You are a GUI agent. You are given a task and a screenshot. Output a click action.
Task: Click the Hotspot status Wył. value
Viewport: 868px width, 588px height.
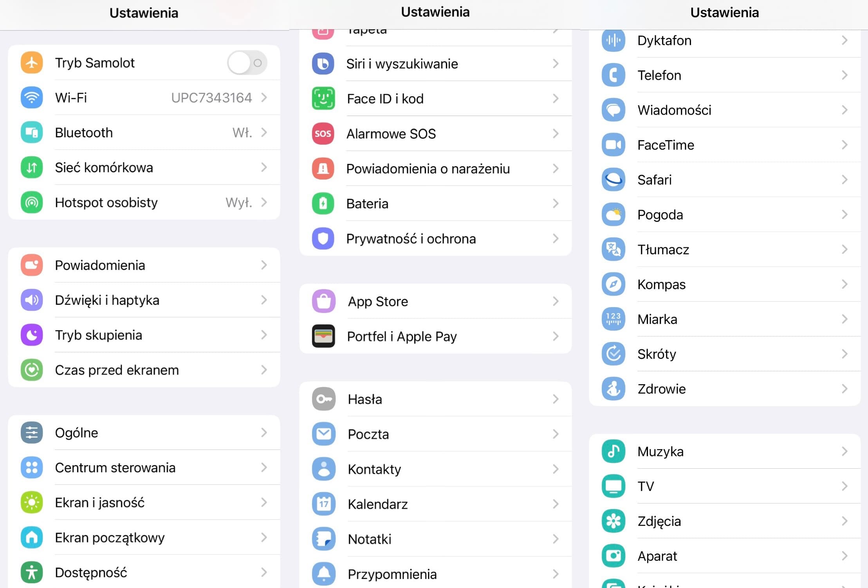coord(239,203)
